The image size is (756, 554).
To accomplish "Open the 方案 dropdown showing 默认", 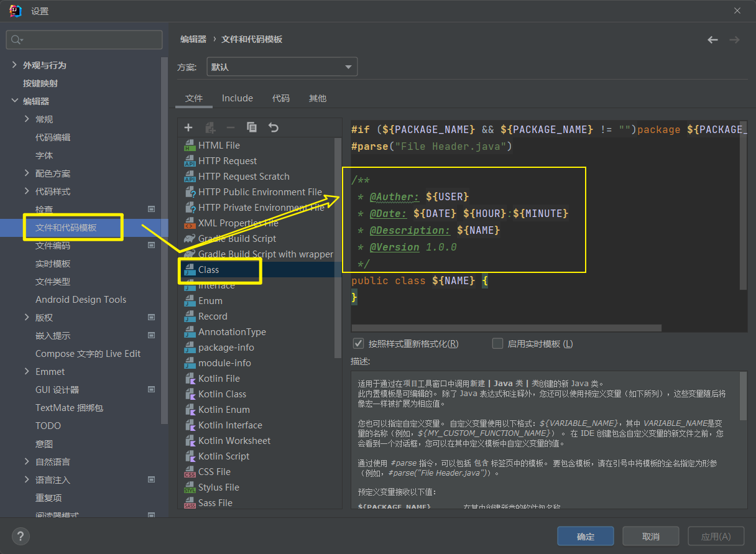I will (x=282, y=67).
